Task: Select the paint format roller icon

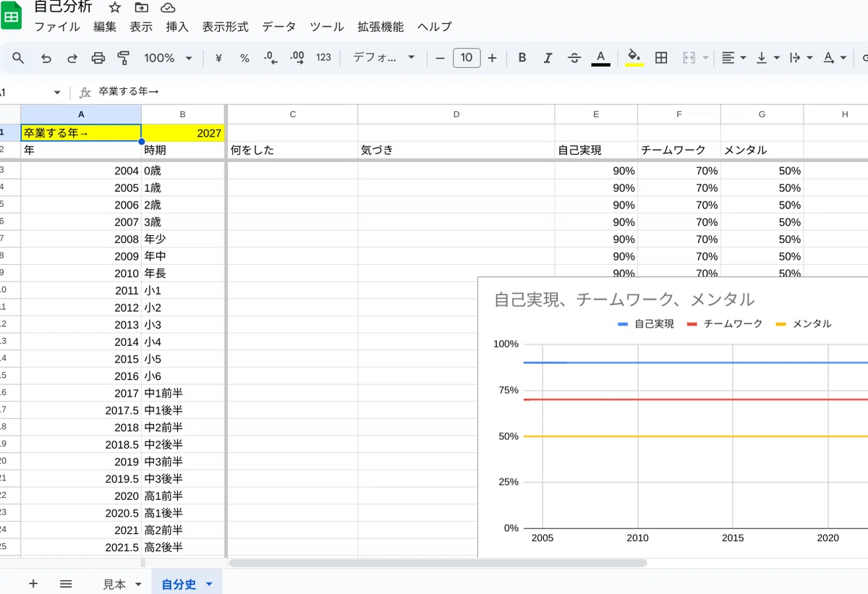Action: pos(124,58)
